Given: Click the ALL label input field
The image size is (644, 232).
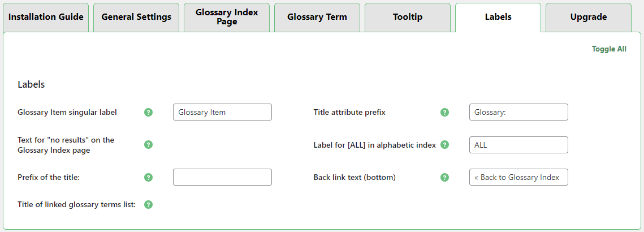Looking at the screenshot, I should (518, 145).
